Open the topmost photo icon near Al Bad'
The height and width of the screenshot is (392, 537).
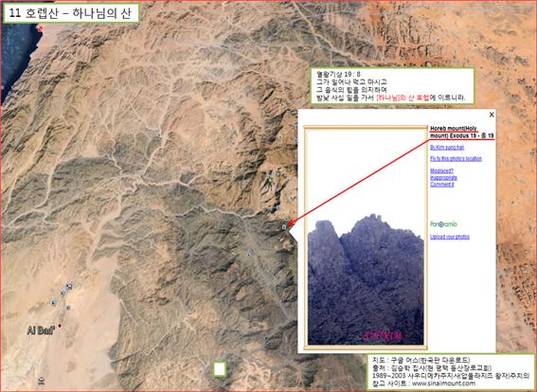pos(69,286)
